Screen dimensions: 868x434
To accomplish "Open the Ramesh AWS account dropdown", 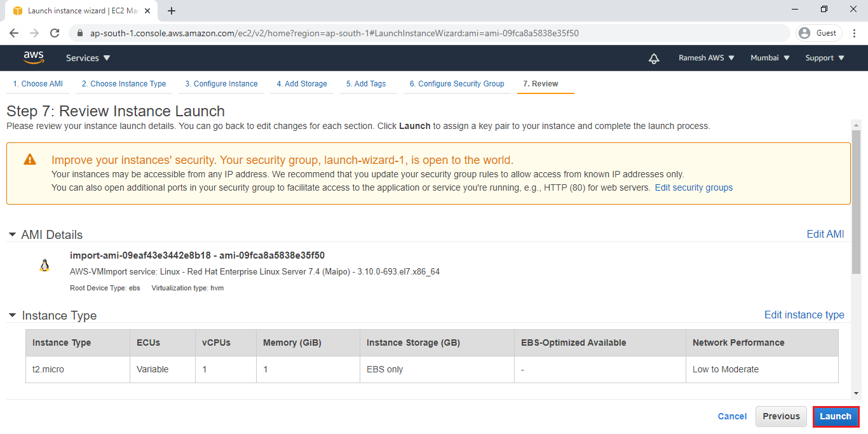I will click(706, 58).
